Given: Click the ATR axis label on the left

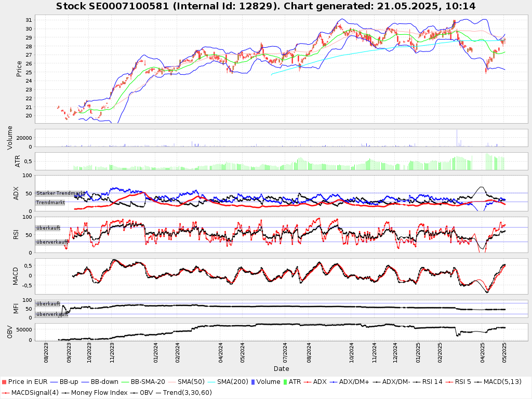Looking at the screenshot, I should pyautogui.click(x=18, y=161).
